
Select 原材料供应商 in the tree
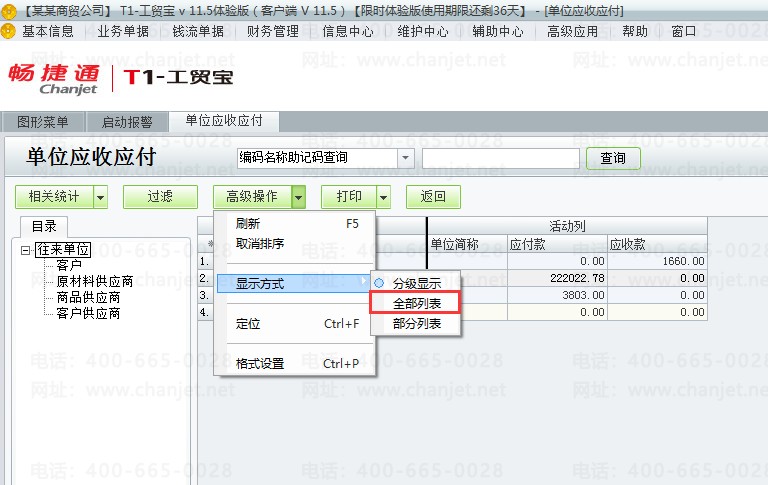(x=95, y=281)
